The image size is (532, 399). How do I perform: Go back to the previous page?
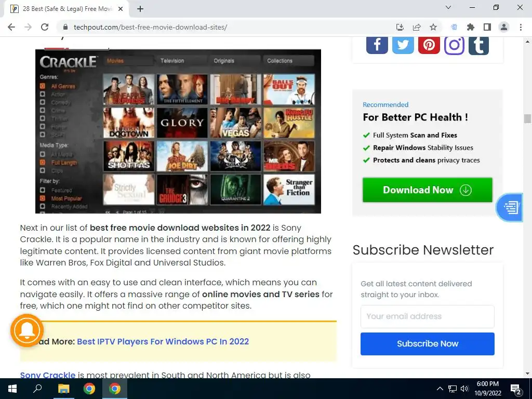tap(11, 27)
